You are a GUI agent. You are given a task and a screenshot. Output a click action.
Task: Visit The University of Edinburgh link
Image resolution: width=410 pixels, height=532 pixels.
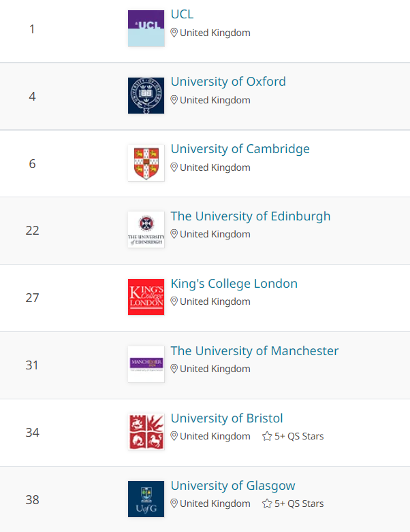tap(251, 216)
